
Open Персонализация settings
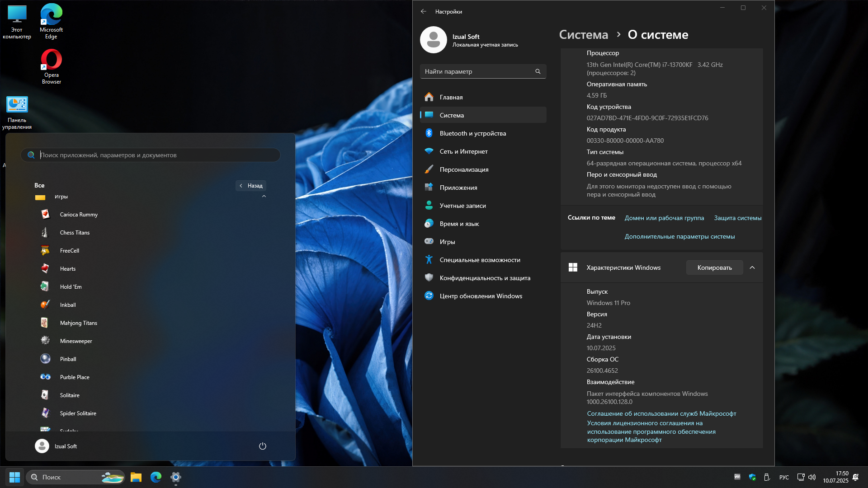(x=483, y=169)
